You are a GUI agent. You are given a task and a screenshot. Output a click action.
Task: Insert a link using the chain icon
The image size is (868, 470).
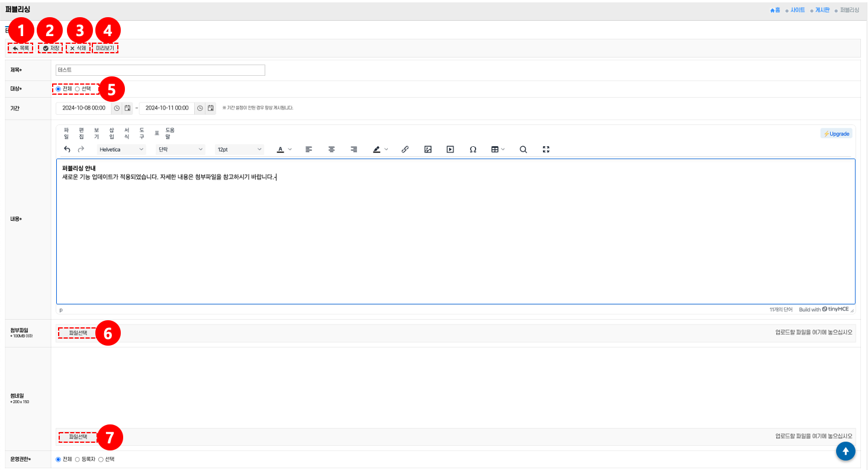point(405,150)
